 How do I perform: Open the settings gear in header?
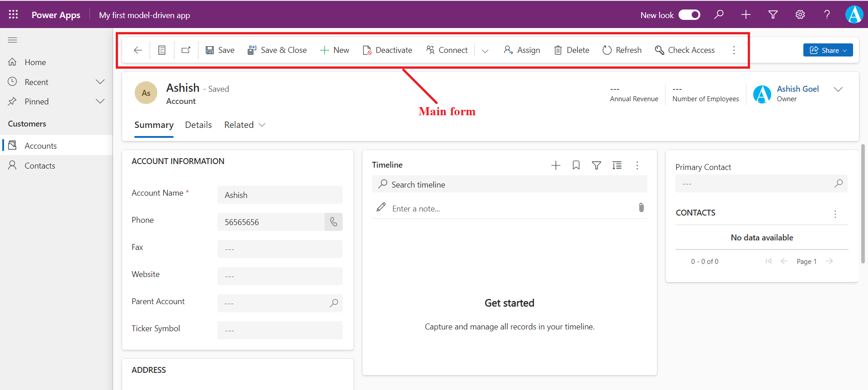click(800, 15)
